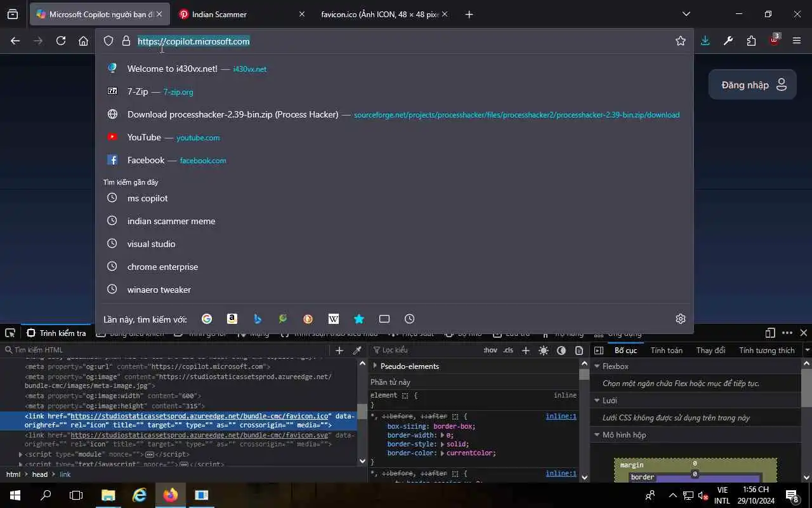Toggle light color scheme simulation
Viewport: 812px width, 508px height.
pos(544,350)
